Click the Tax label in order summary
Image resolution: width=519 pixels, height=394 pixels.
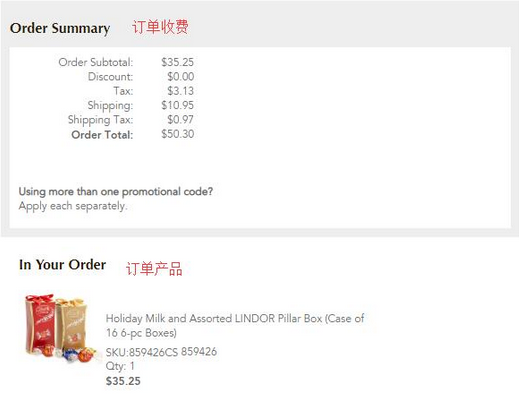pyautogui.click(x=123, y=91)
